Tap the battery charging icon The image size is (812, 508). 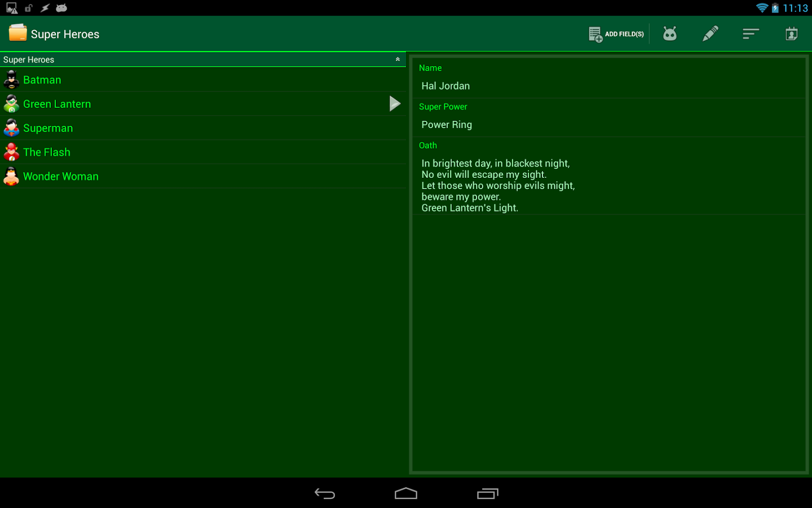pyautogui.click(x=775, y=8)
